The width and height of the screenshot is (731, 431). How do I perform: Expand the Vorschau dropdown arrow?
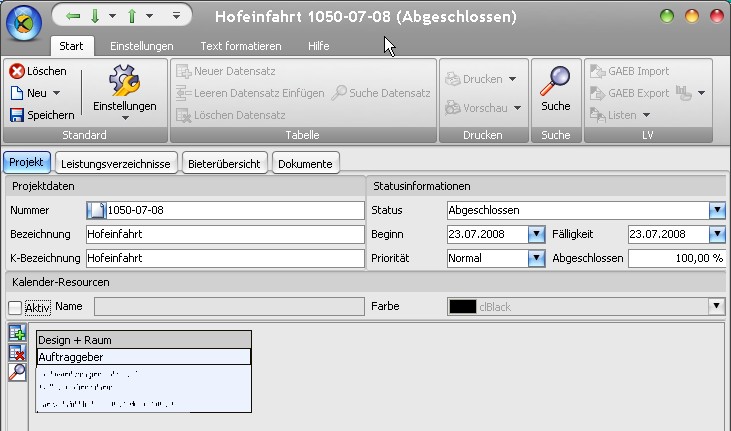pyautogui.click(x=517, y=108)
